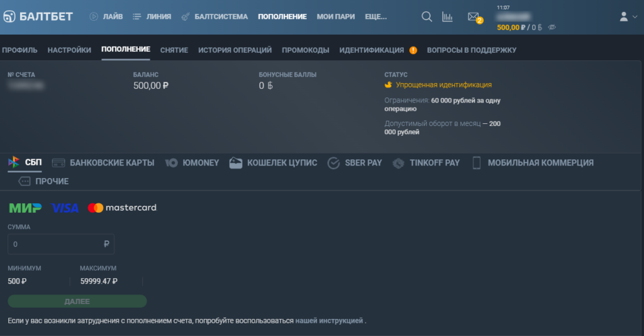Open ЛИНИЯ in top navigation
This screenshot has width=644, height=336.
(158, 16)
